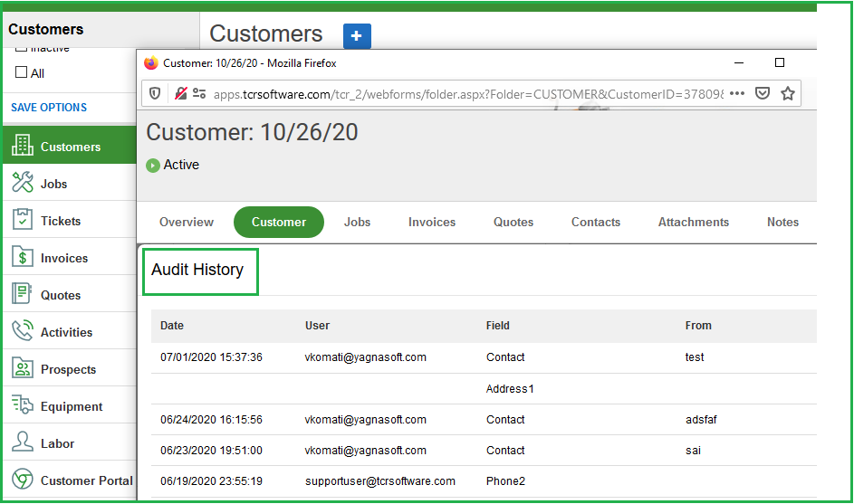Click the SAVE OPTIONS link

pos(49,107)
